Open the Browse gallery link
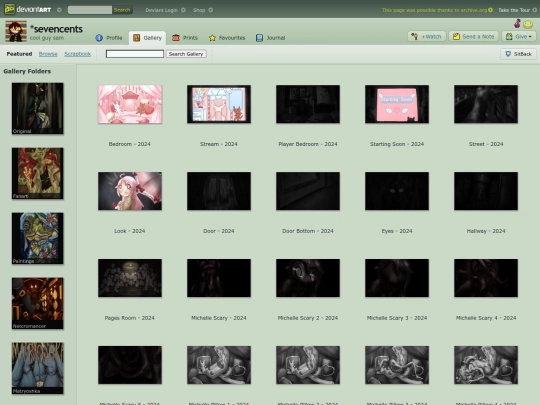The width and height of the screenshot is (540, 405). click(48, 54)
